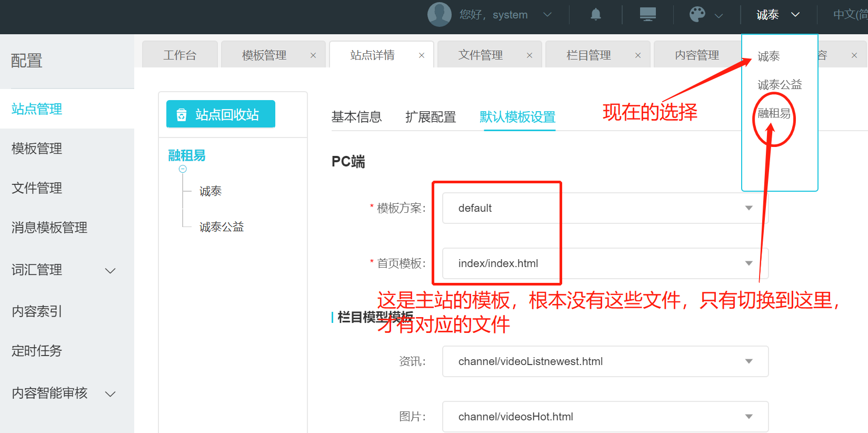Screen dimensions: 868x433
Task: Open the theme palette icon
Action: pos(697,14)
